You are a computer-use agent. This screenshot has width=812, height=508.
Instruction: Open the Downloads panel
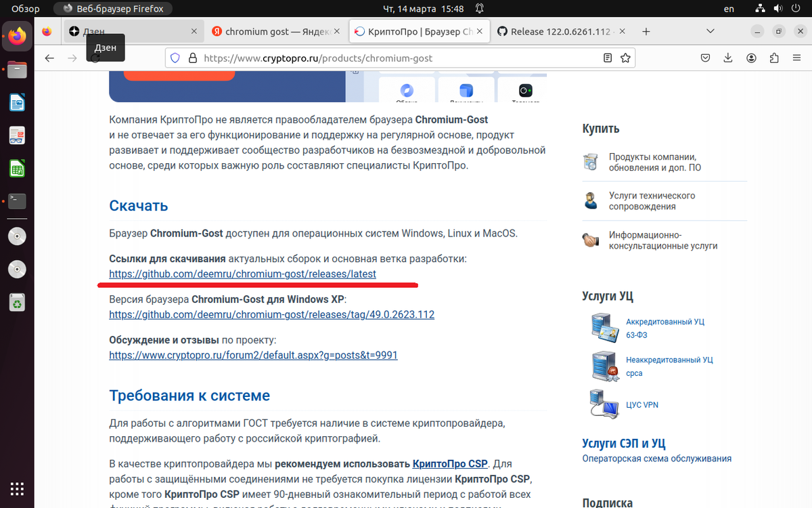[x=728, y=58]
